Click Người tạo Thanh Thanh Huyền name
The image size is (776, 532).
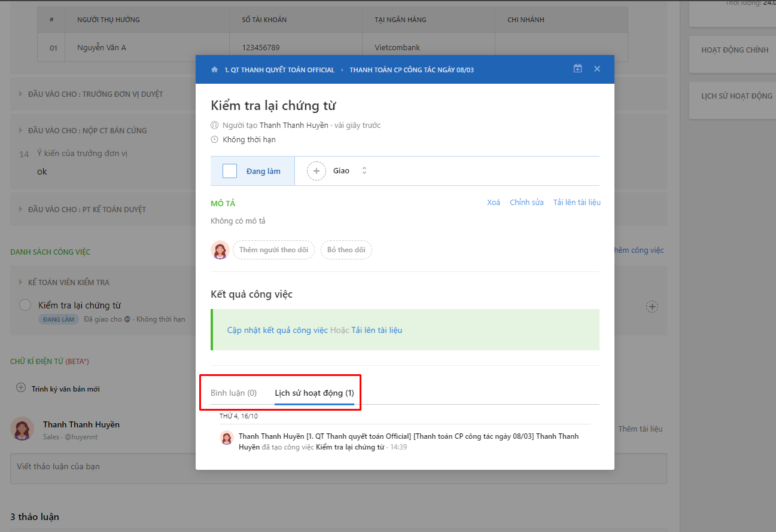[x=294, y=126]
